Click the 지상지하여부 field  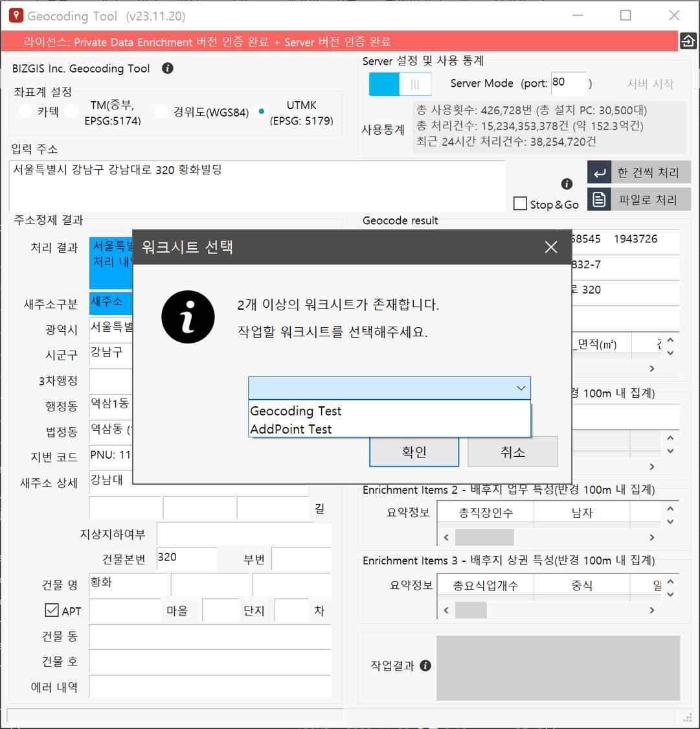244,534
